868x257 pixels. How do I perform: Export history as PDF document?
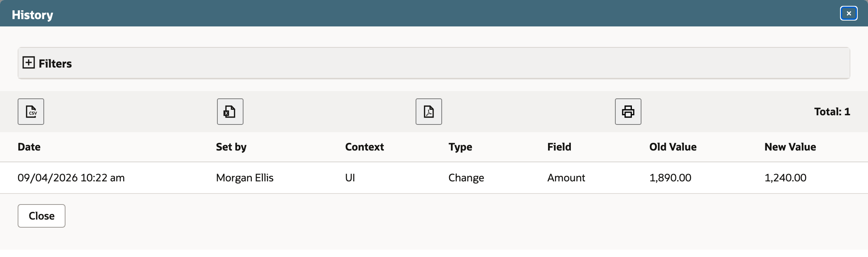click(429, 112)
